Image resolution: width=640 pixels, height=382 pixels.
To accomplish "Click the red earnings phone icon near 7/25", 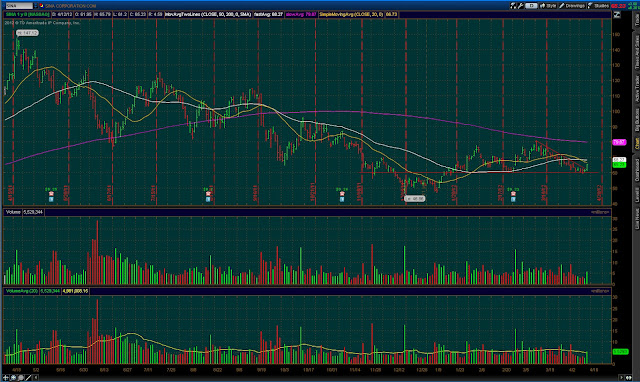I will click(208, 194).
